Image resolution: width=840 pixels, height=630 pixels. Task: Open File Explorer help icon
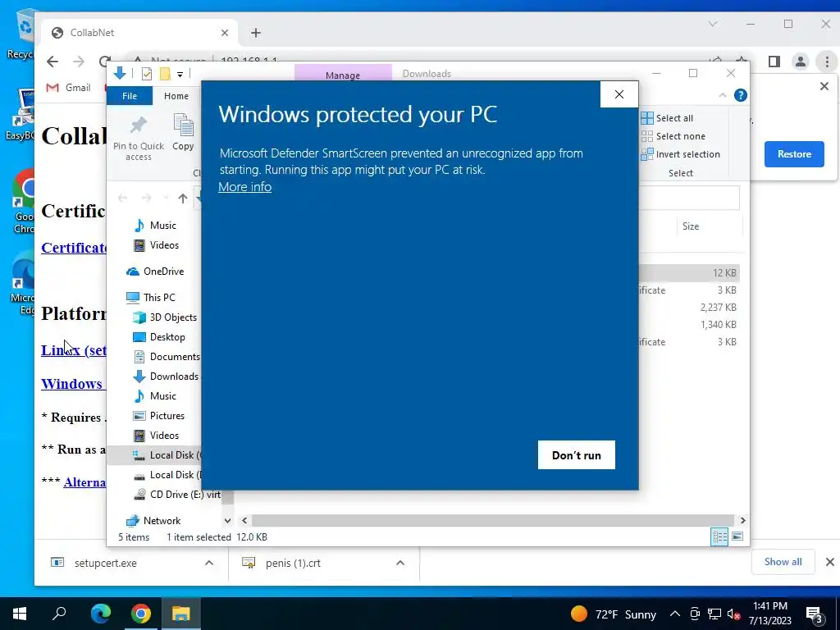click(741, 95)
